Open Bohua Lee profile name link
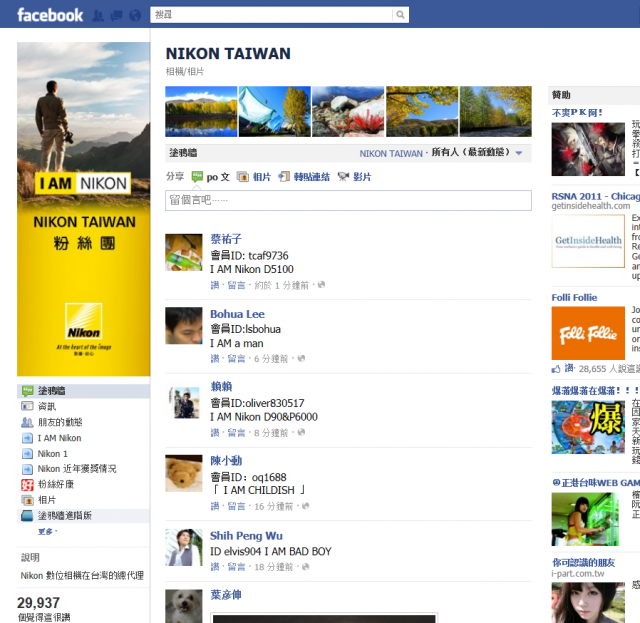Viewport: 640px width, 623px height. click(x=237, y=314)
